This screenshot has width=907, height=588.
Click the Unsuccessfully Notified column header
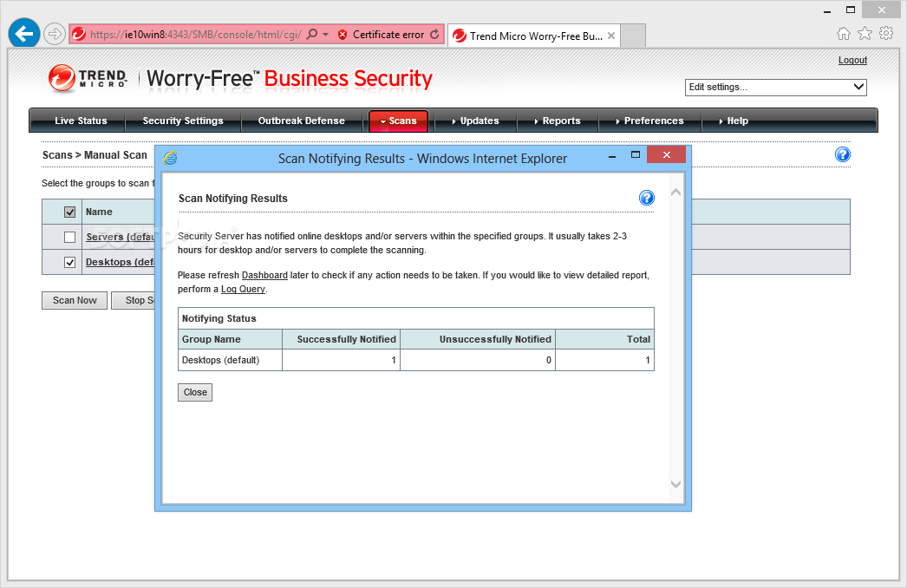(478, 339)
